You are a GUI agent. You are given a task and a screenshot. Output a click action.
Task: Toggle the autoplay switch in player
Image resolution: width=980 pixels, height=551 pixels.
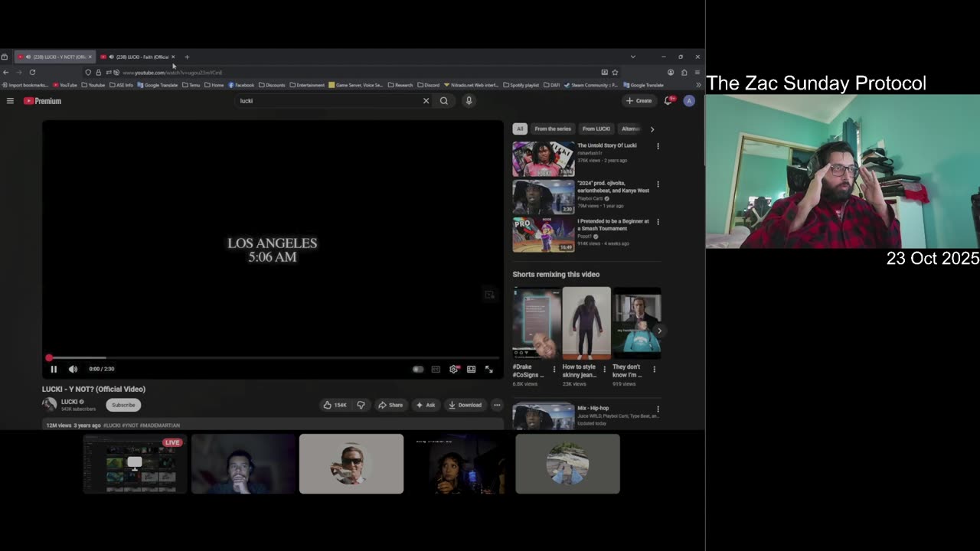(x=418, y=369)
